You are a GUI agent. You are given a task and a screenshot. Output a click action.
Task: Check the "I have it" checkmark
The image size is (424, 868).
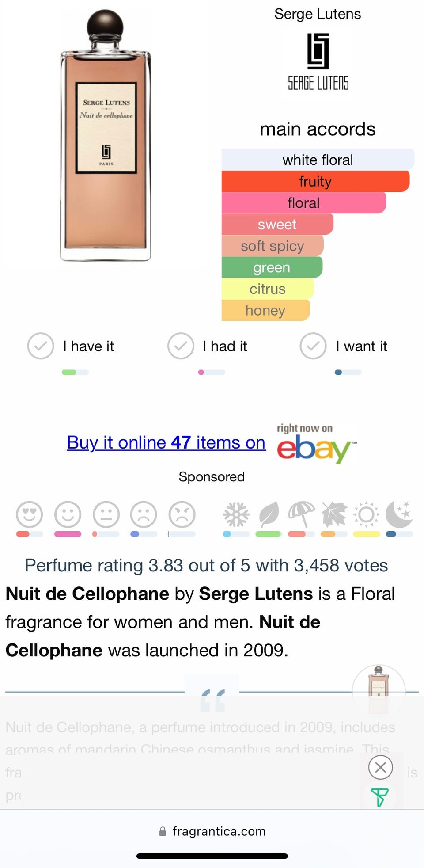click(x=41, y=346)
